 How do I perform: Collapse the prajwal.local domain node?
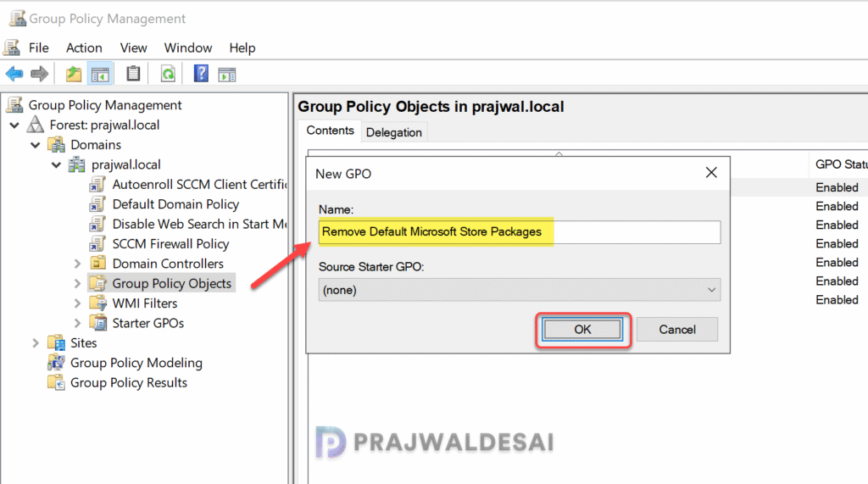click(x=57, y=165)
